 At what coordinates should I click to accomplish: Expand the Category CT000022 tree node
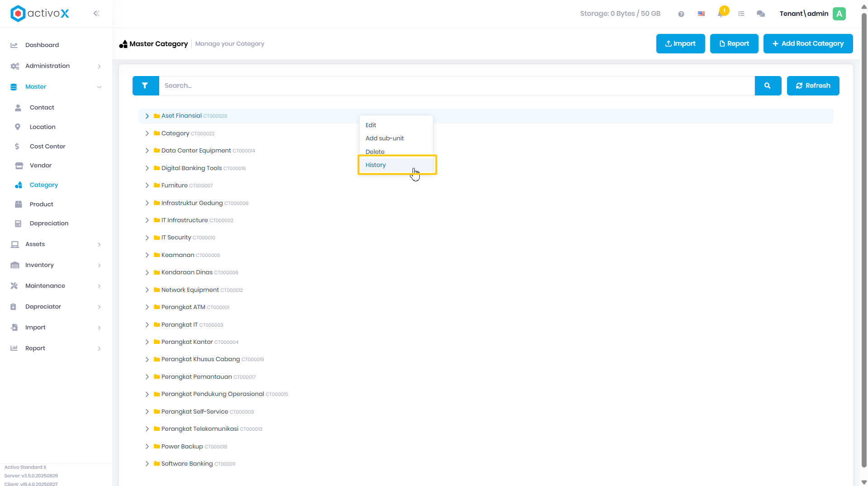[147, 133]
